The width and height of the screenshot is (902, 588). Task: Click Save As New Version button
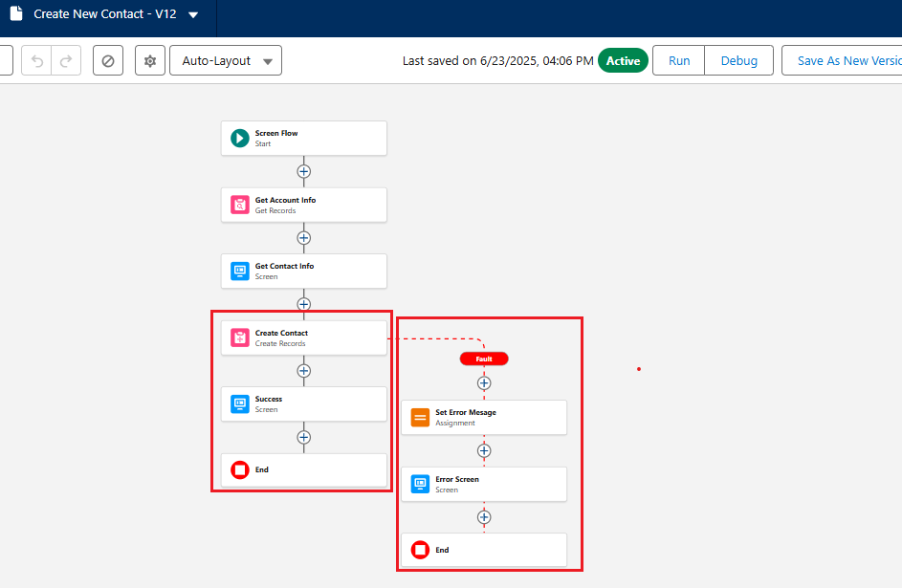point(842,61)
